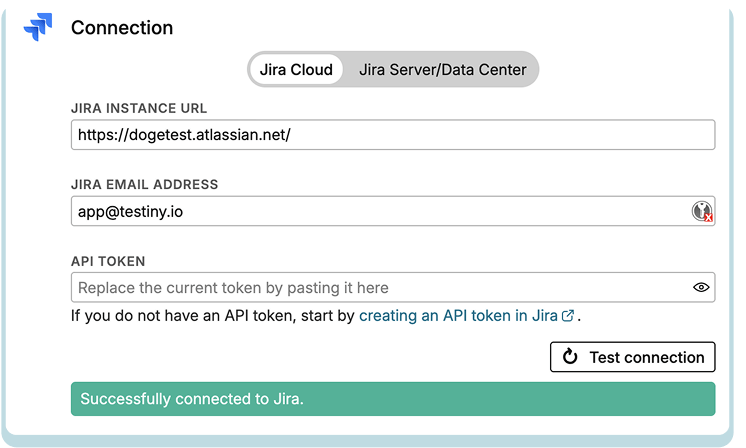The image size is (746, 448).
Task: Click the Test connection button
Action: click(x=632, y=357)
